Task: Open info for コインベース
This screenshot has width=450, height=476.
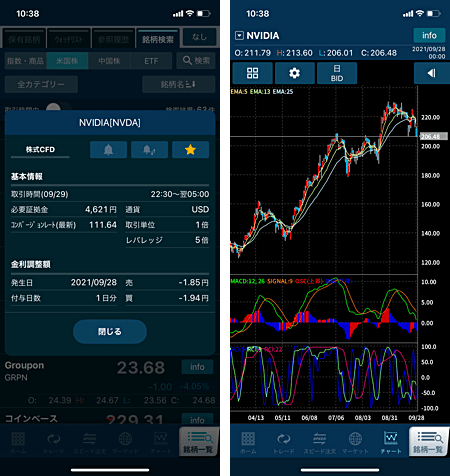Action: 197,419
